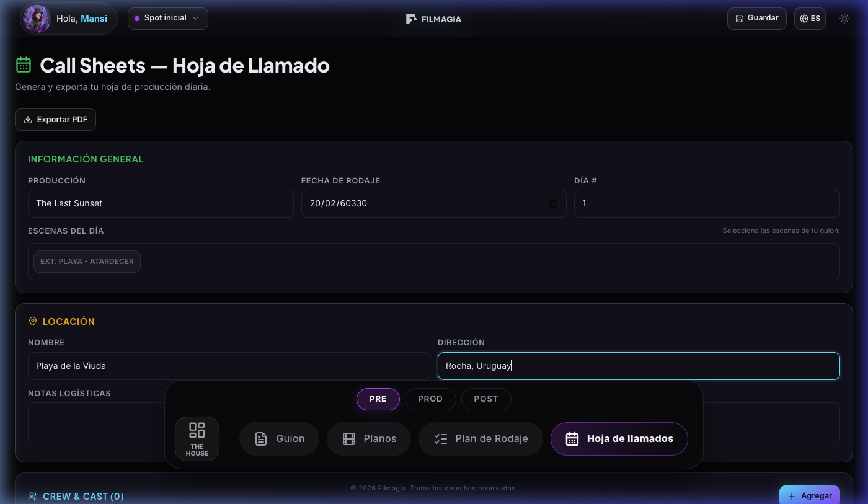The width and height of the screenshot is (868, 504).
Task: Toggle light theme with sun icon
Action: 844,19
